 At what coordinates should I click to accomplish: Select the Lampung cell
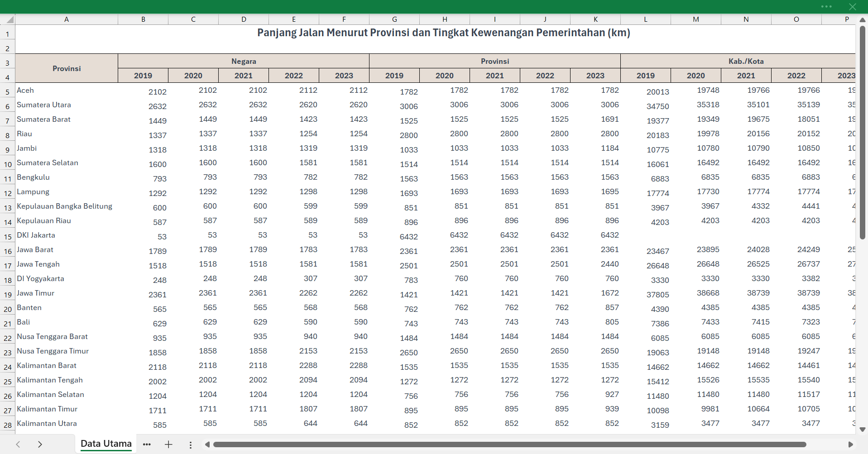point(67,191)
